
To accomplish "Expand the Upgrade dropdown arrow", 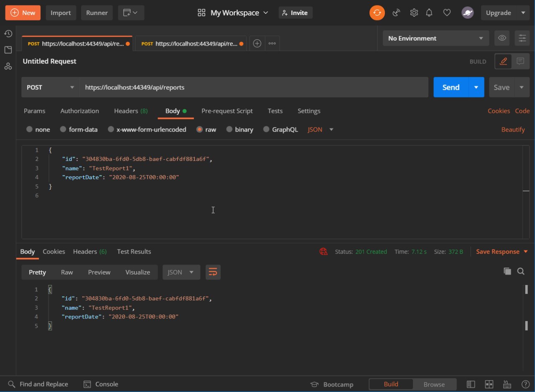I will point(523,13).
